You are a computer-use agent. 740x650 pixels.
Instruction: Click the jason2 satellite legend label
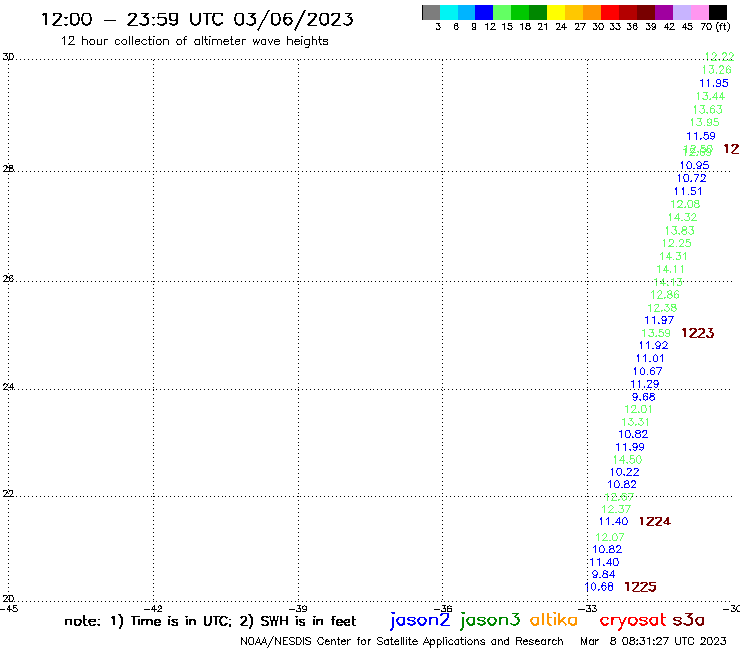[x=420, y=621]
